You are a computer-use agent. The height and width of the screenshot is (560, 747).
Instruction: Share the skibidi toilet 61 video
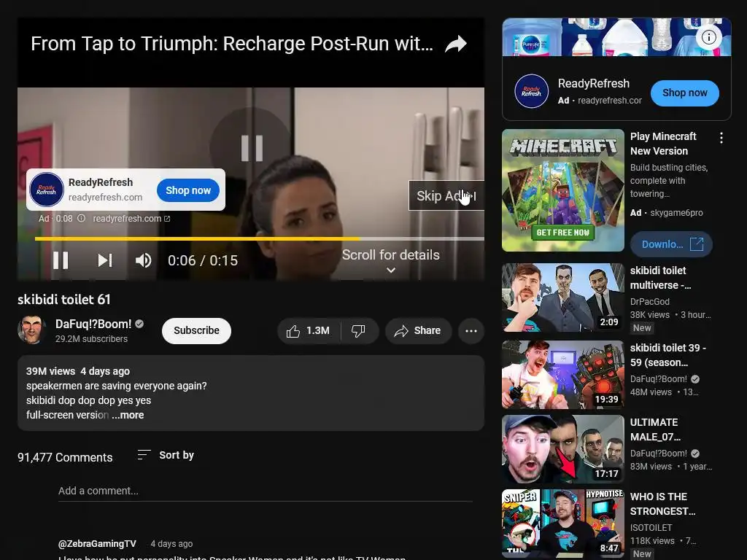[x=418, y=331]
